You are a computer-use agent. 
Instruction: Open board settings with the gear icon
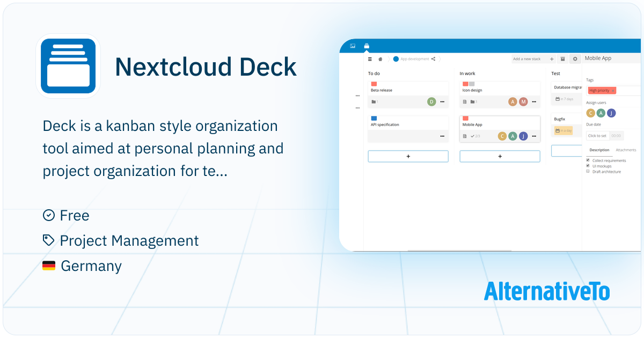pos(575,59)
